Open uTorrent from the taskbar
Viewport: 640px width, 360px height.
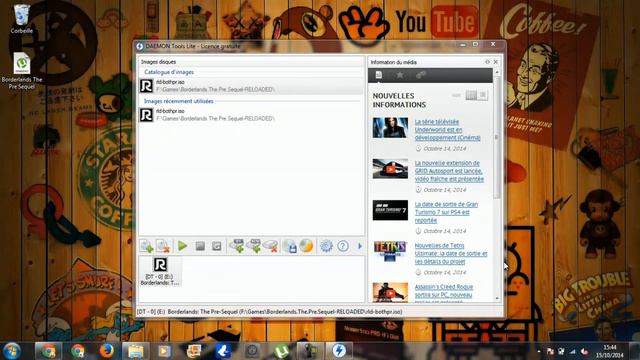click(281, 351)
